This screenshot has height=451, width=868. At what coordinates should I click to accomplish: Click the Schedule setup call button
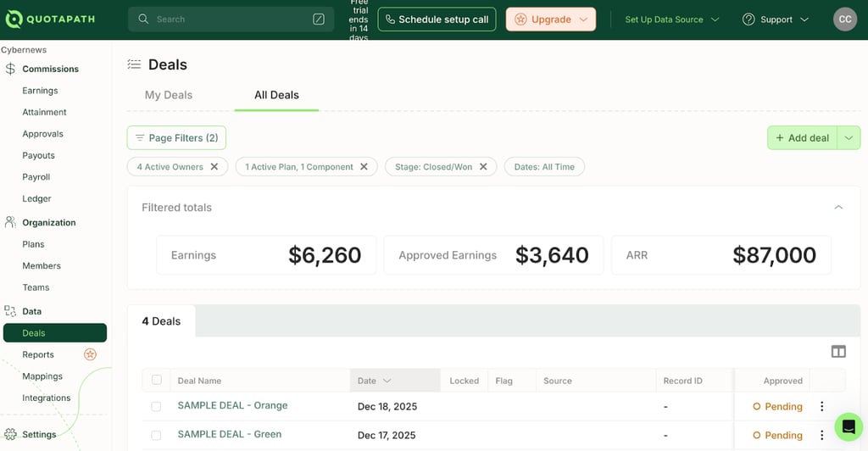pyautogui.click(x=437, y=19)
